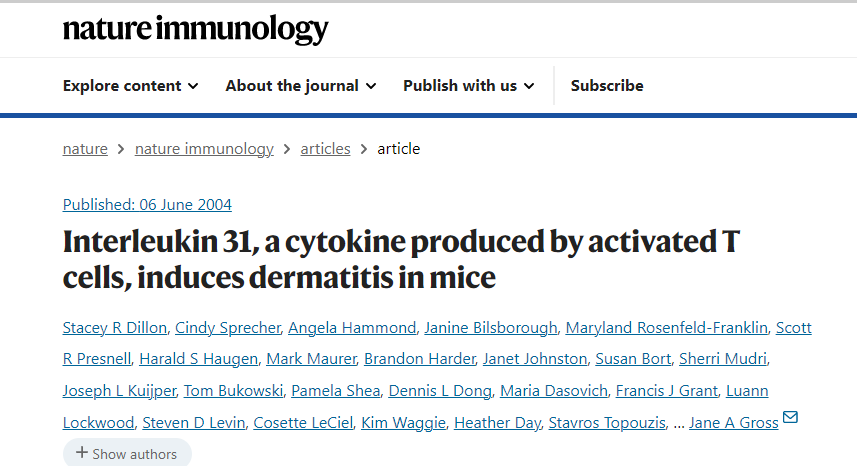Open the About the journal dropdown
The image size is (857, 466).
point(300,86)
